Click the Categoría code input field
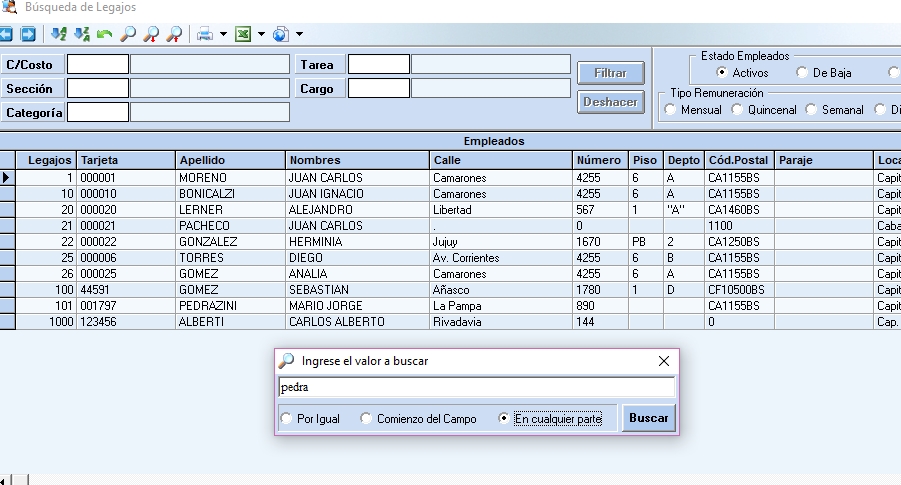The height and width of the screenshot is (485, 901). [98, 112]
